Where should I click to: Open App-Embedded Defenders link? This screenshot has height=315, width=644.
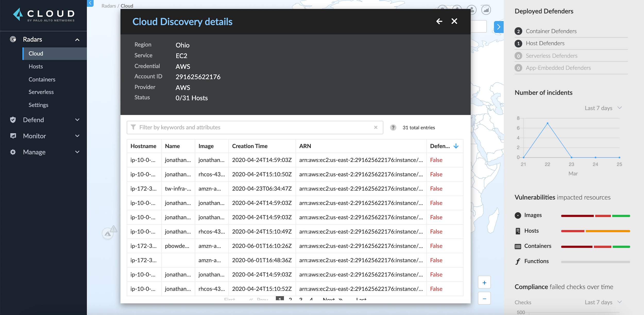[x=558, y=68]
